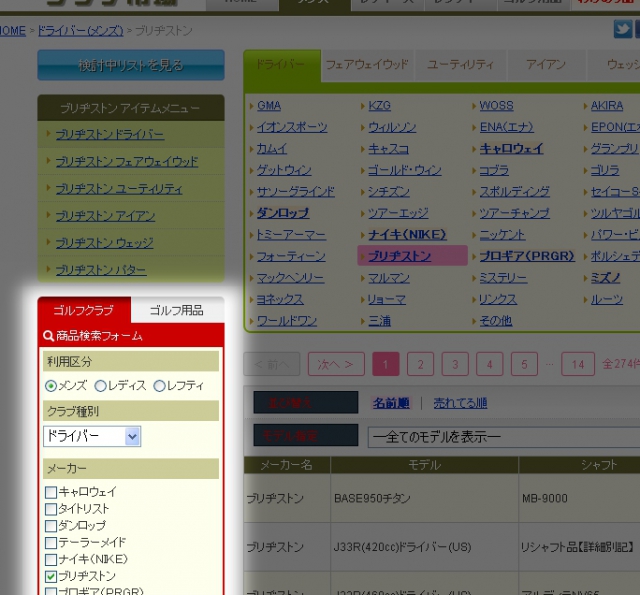Select the レフティ radio button
640x595 pixels.
click(x=159, y=386)
